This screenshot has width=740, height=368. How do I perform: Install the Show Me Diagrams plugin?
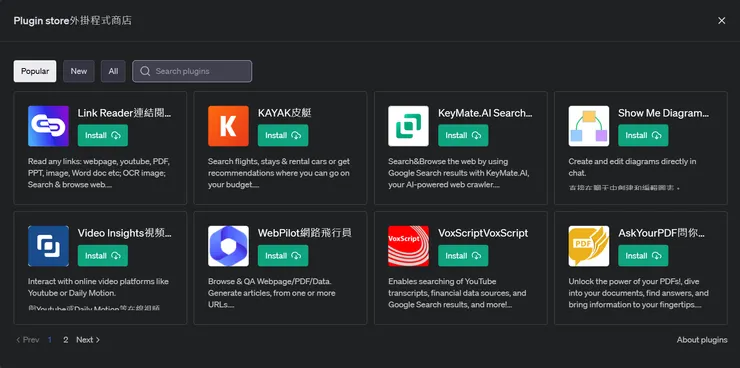pyautogui.click(x=643, y=135)
